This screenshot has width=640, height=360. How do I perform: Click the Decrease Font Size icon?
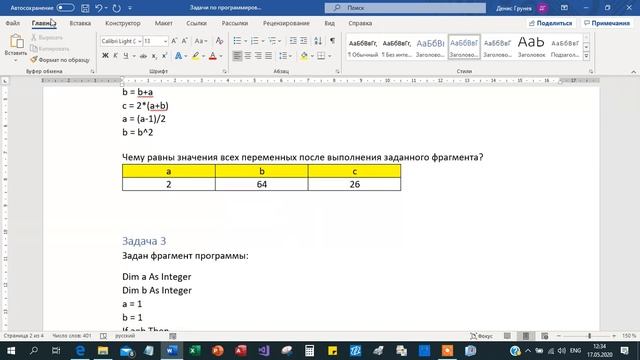[185, 41]
